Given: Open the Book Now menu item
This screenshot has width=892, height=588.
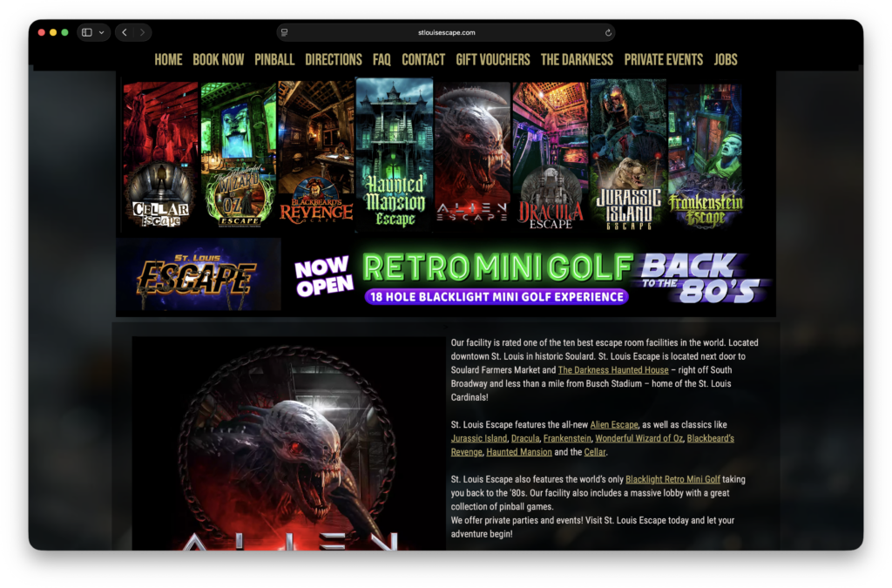Looking at the screenshot, I should point(218,59).
